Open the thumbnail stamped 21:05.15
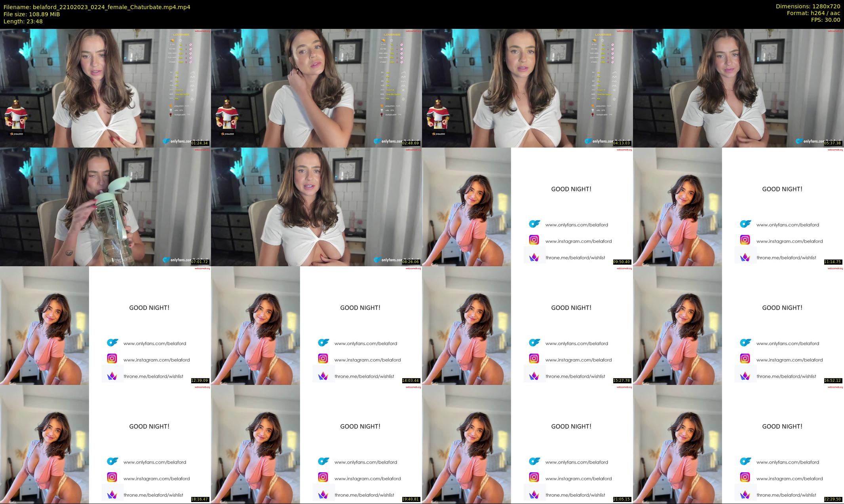The height and width of the screenshot is (504, 844). click(527, 444)
